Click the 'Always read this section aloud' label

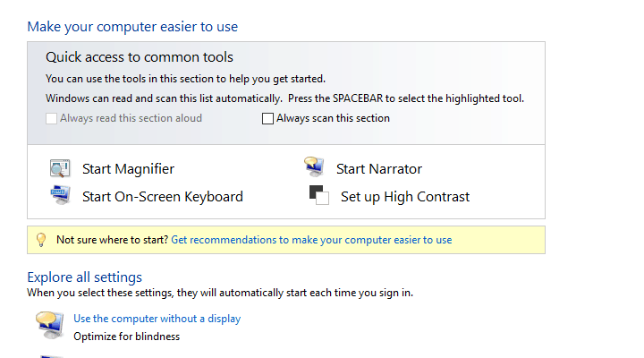tap(131, 118)
